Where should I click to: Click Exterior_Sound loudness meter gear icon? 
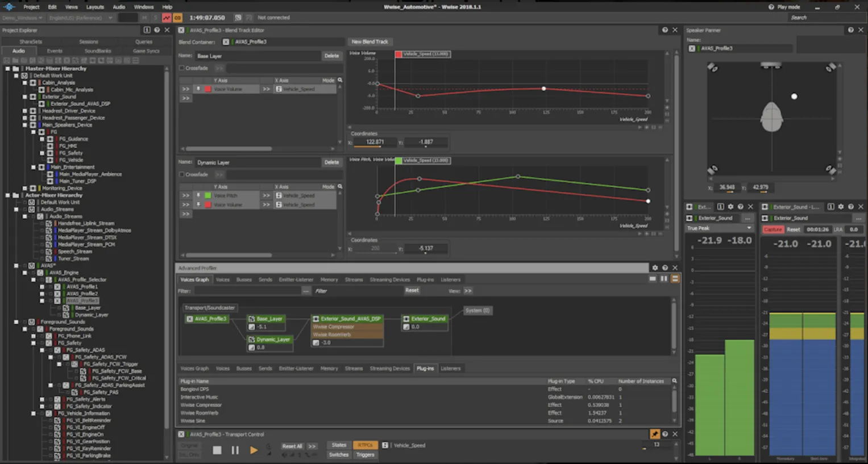(x=841, y=207)
